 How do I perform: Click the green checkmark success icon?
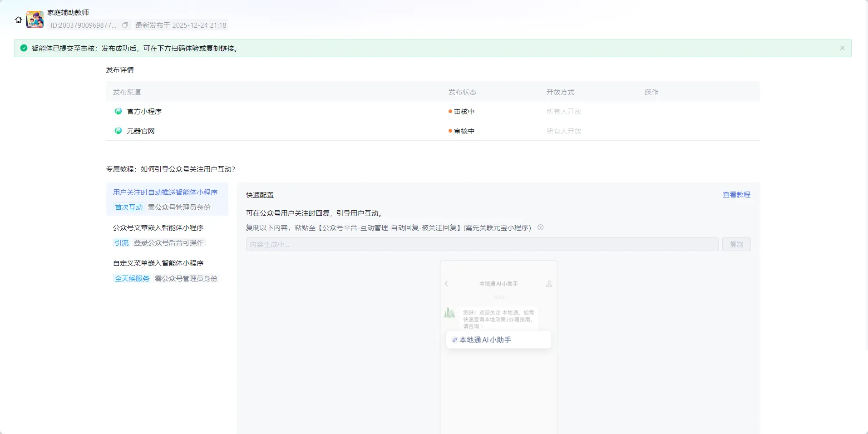point(24,48)
